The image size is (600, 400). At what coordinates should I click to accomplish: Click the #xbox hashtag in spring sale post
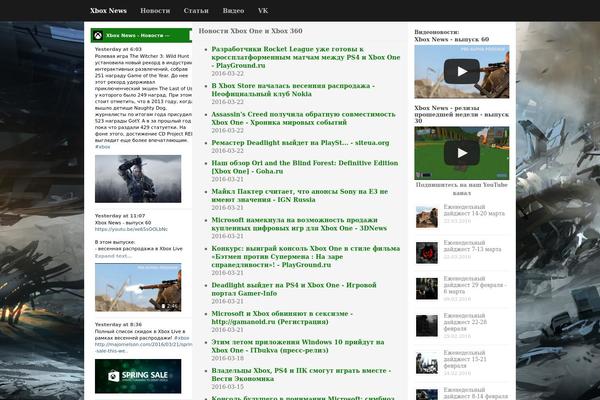(x=181, y=338)
